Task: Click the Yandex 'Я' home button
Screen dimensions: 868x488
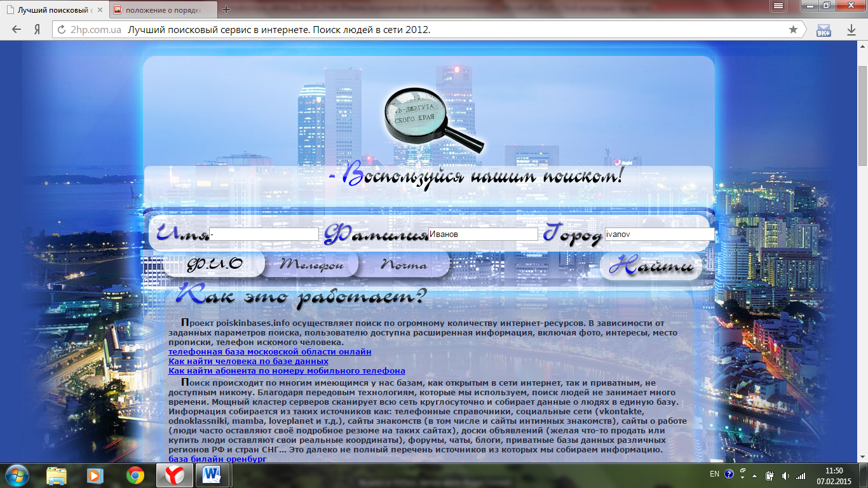Action: (x=37, y=29)
